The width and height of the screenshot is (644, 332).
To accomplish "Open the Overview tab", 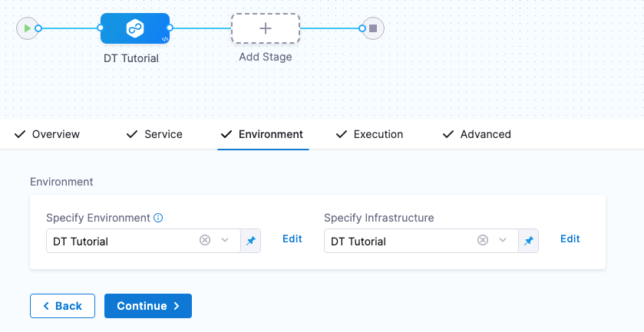I will coord(48,134).
